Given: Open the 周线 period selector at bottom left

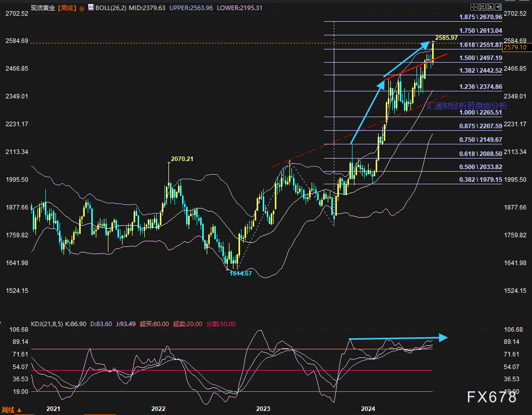Looking at the screenshot, I should (12, 409).
